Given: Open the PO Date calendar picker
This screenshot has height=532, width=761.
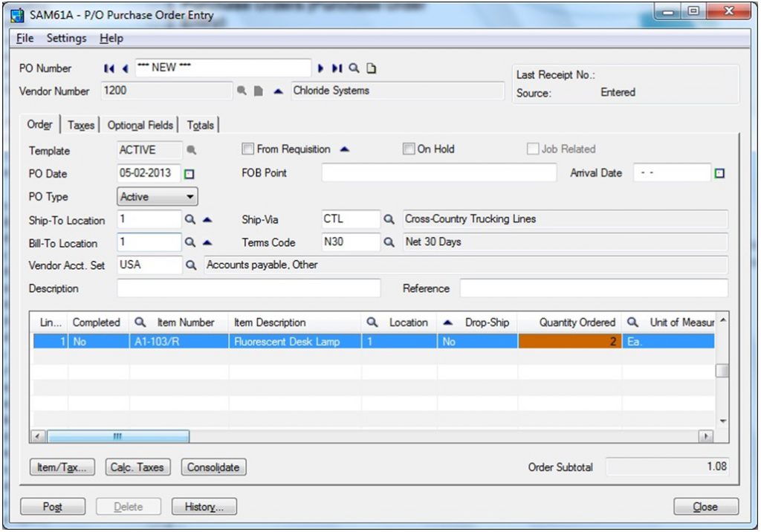Looking at the screenshot, I should click(190, 173).
